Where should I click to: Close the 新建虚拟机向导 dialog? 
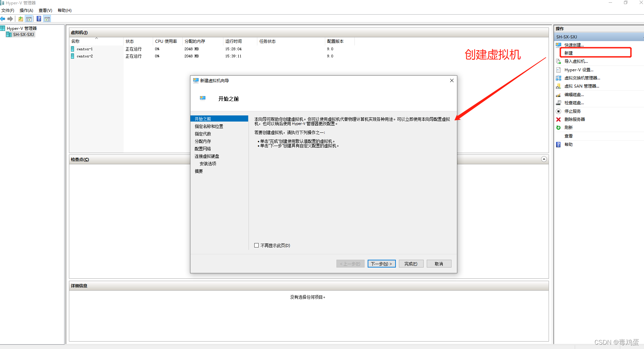pos(452,80)
